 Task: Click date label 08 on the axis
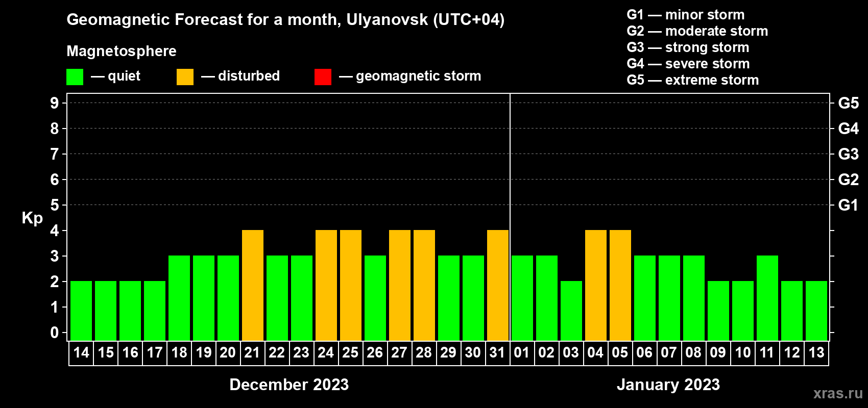click(694, 353)
